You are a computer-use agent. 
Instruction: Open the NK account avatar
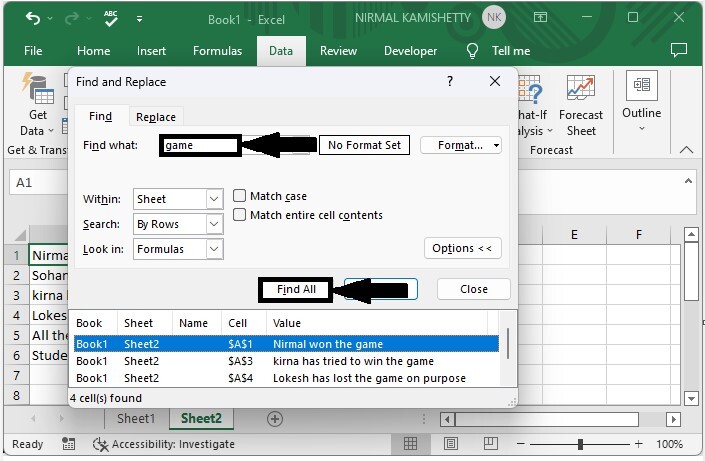(494, 18)
